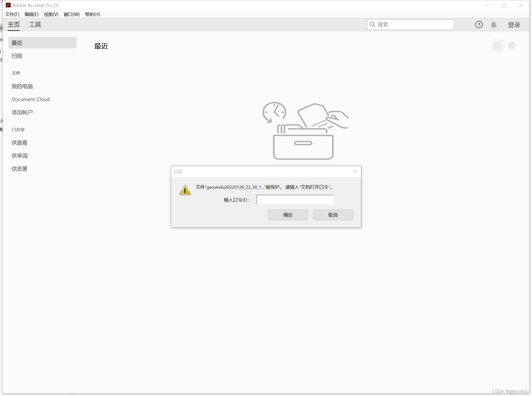532x396 pixels.
Task: Open the 编辑(E) menu
Action: click(31, 14)
